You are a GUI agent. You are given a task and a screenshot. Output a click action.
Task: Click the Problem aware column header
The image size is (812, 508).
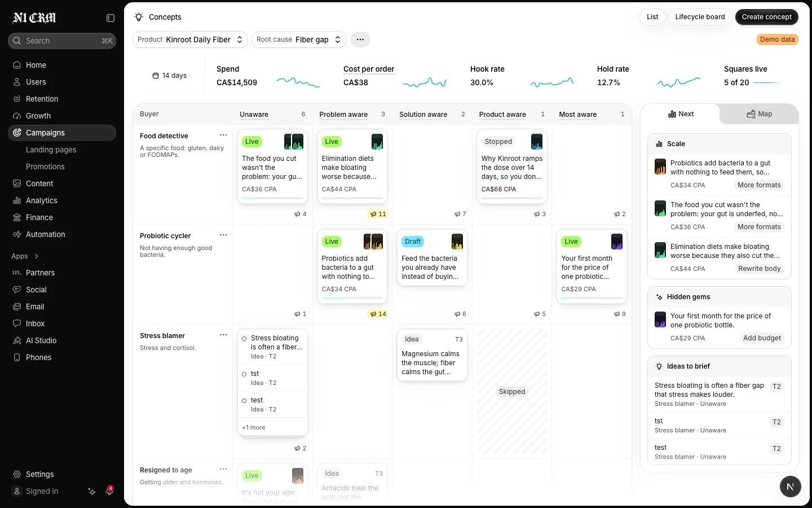343,115
